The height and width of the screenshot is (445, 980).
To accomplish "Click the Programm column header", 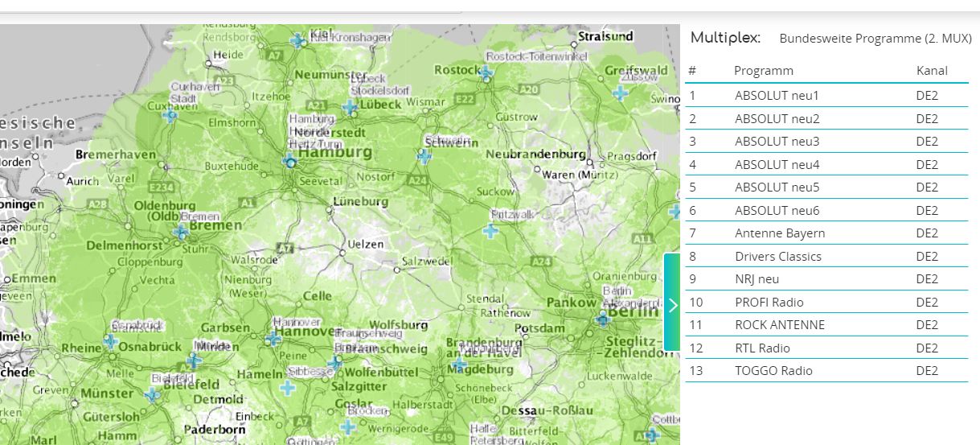I will (x=763, y=71).
